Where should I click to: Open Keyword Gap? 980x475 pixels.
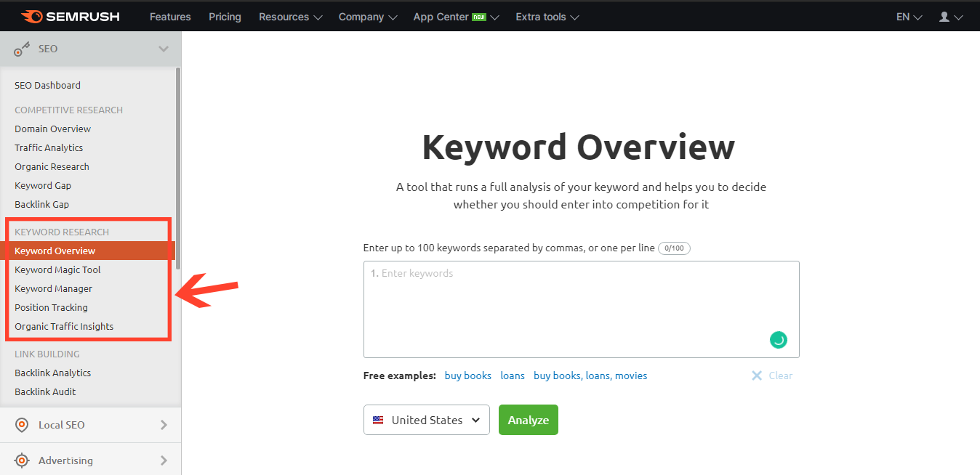click(x=43, y=185)
